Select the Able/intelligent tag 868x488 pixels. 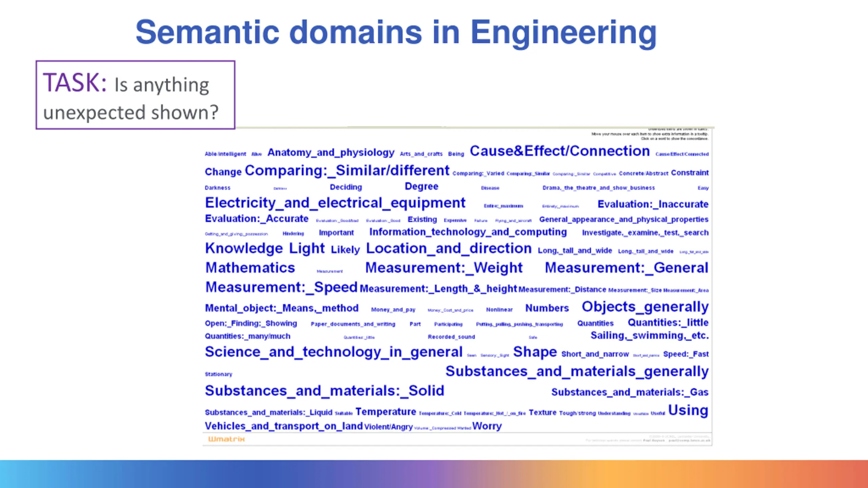[225, 154]
